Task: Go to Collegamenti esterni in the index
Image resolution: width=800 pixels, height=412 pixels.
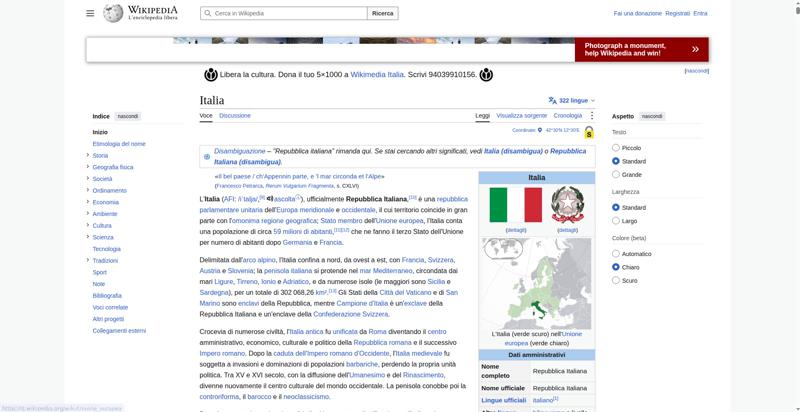Action: point(119,331)
